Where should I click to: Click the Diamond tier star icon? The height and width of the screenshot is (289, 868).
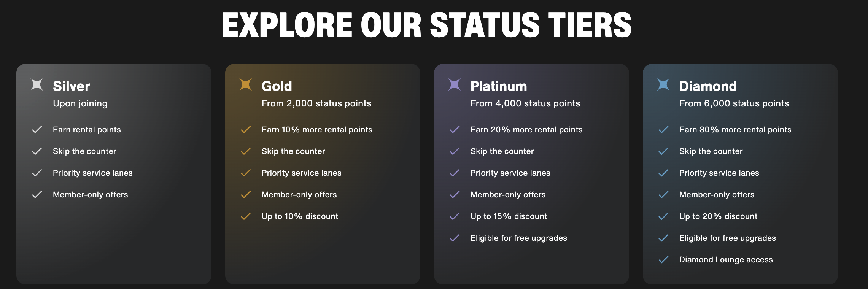click(663, 84)
